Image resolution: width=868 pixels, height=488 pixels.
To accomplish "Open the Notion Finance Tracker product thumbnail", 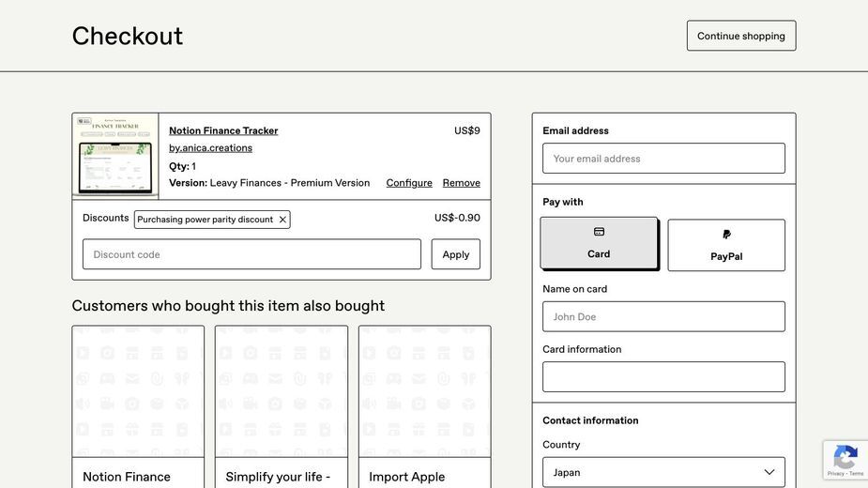I will coord(115,156).
